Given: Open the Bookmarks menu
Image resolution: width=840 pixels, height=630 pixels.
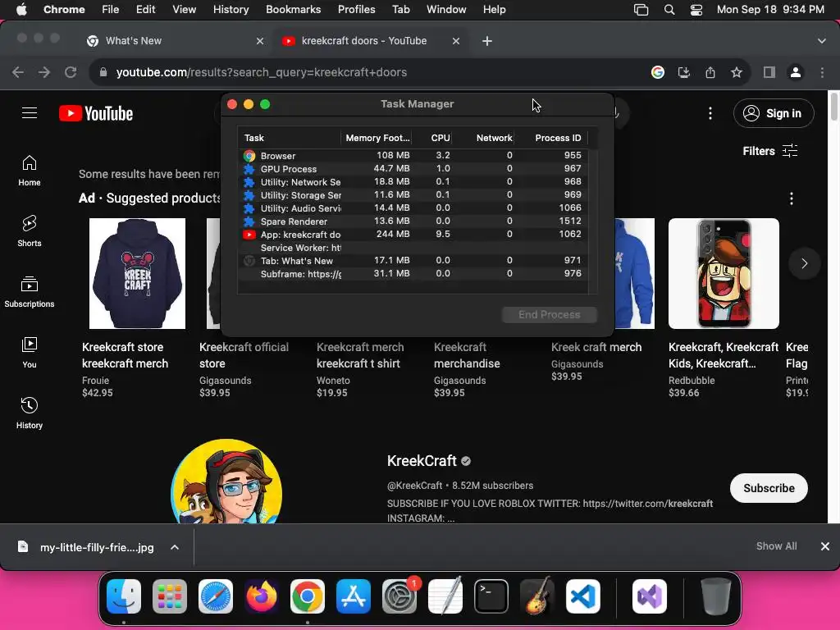Looking at the screenshot, I should [x=293, y=10].
